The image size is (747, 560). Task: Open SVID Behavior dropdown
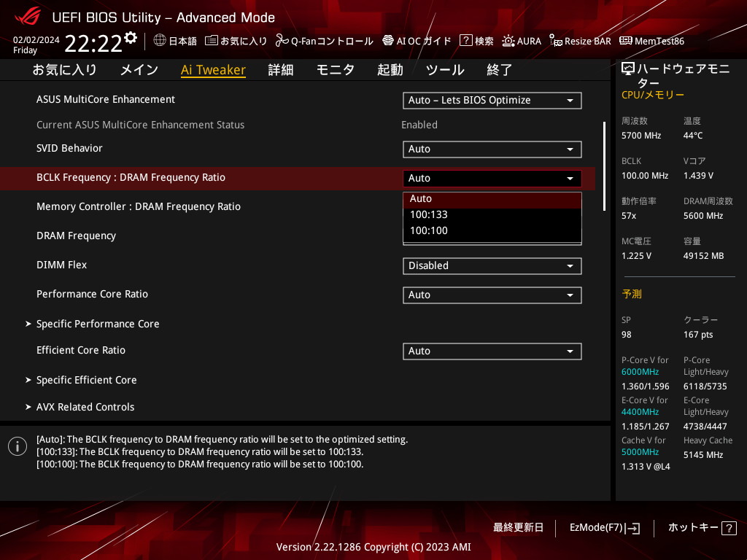pos(492,149)
